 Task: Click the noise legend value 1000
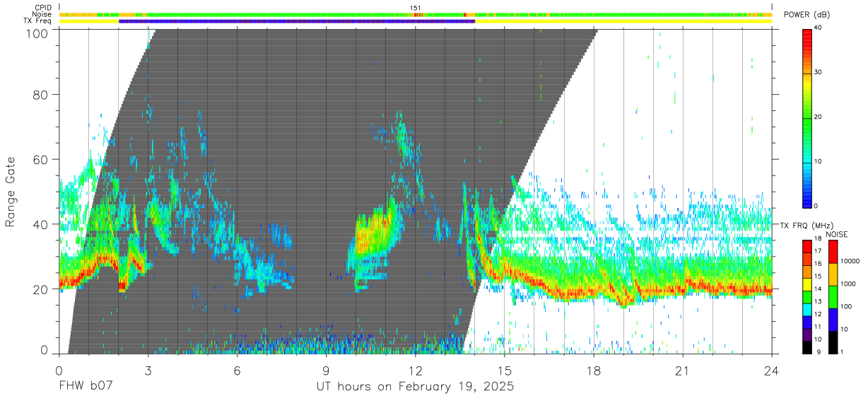848,284
